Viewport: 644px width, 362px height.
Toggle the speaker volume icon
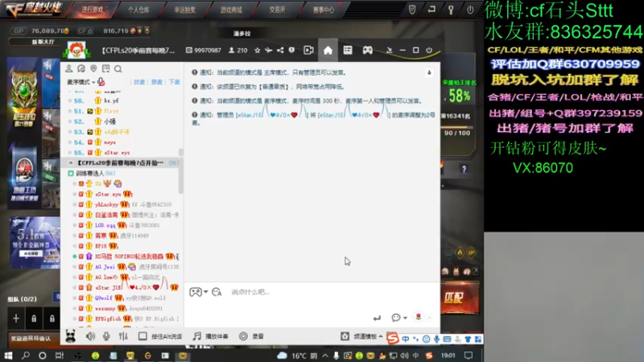click(90, 336)
